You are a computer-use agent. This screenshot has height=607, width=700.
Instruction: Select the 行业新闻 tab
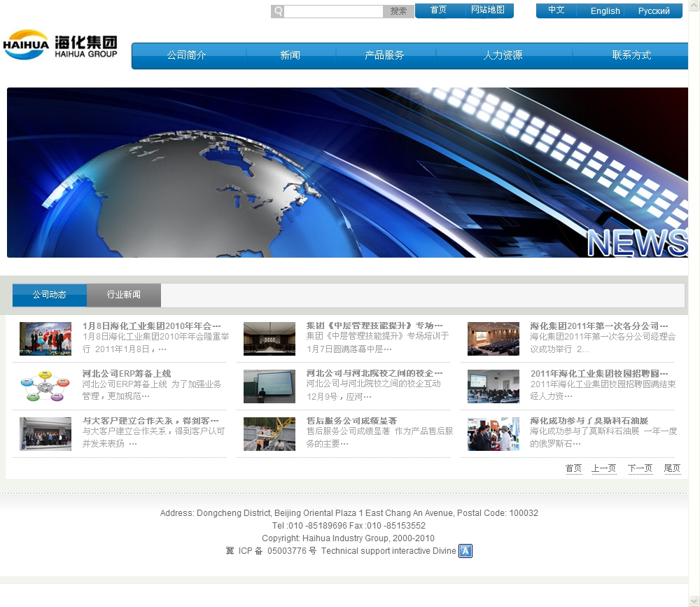coord(124,295)
